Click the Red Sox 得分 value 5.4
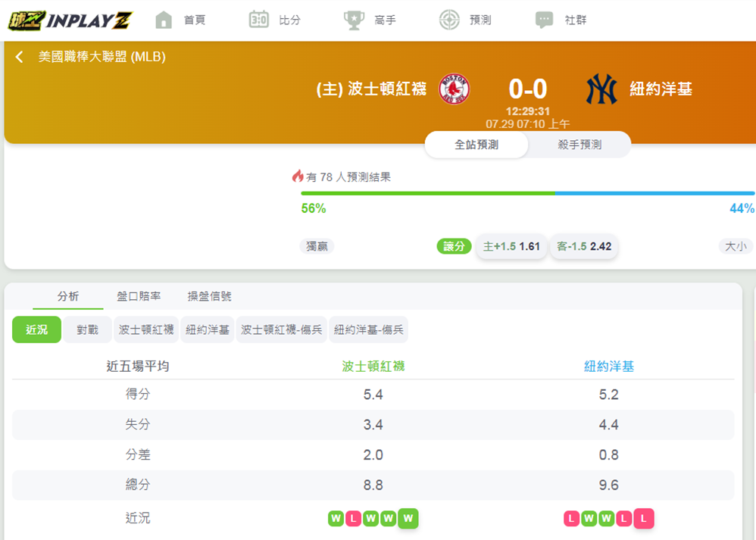Viewport: 756px width, 540px height. tap(373, 395)
